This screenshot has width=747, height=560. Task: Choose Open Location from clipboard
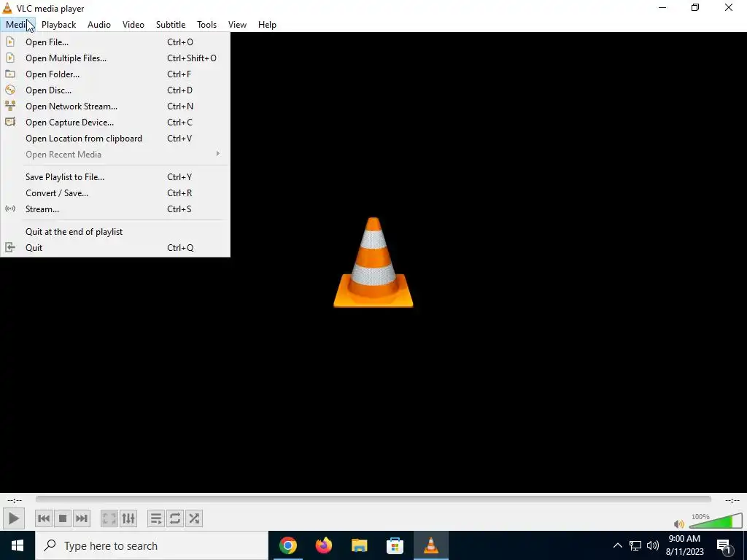(115, 139)
